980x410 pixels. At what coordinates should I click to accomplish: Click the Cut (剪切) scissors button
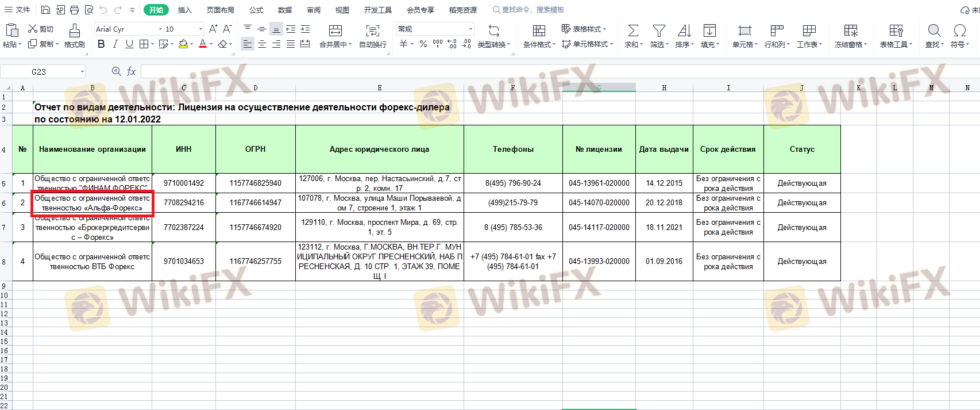[41, 29]
